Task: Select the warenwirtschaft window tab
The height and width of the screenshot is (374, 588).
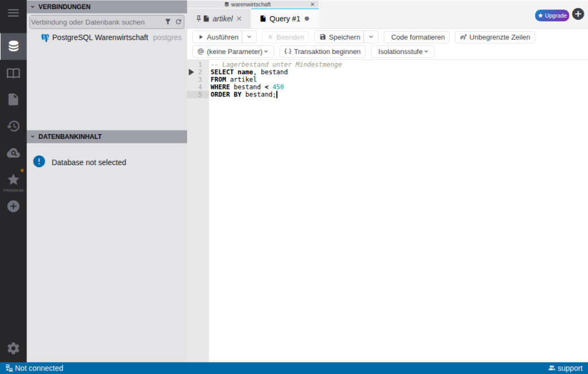Action: (250, 5)
